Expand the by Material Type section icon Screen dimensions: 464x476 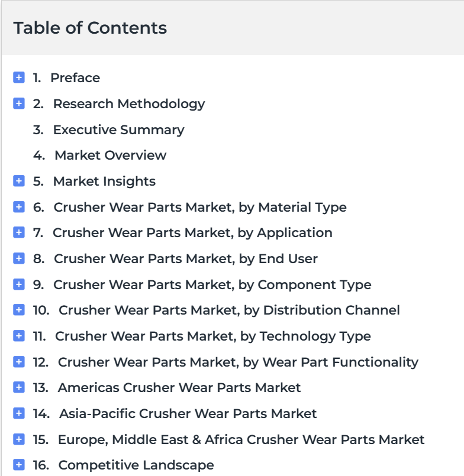click(19, 207)
